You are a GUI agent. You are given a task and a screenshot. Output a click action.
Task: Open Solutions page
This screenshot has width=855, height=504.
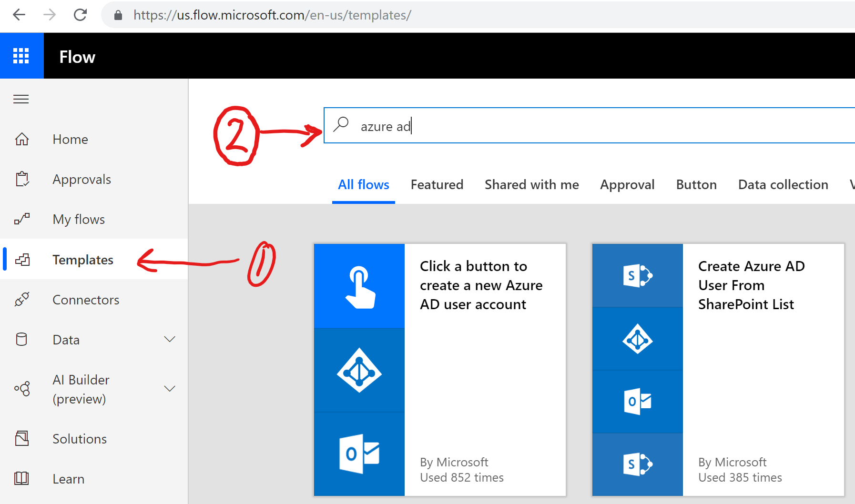point(80,439)
